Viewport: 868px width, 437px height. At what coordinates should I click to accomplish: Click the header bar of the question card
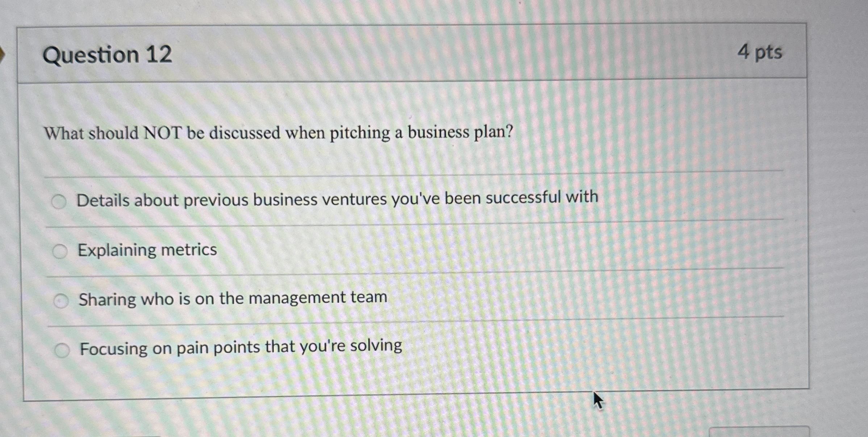point(435,53)
